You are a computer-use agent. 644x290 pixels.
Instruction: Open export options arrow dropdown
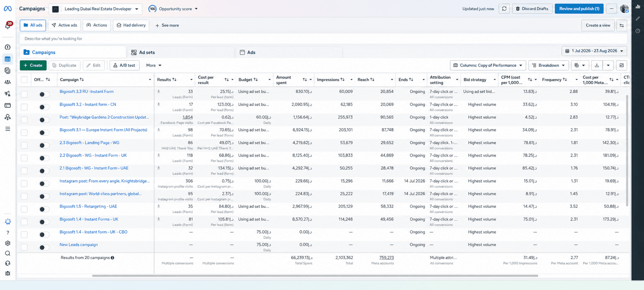(608, 65)
